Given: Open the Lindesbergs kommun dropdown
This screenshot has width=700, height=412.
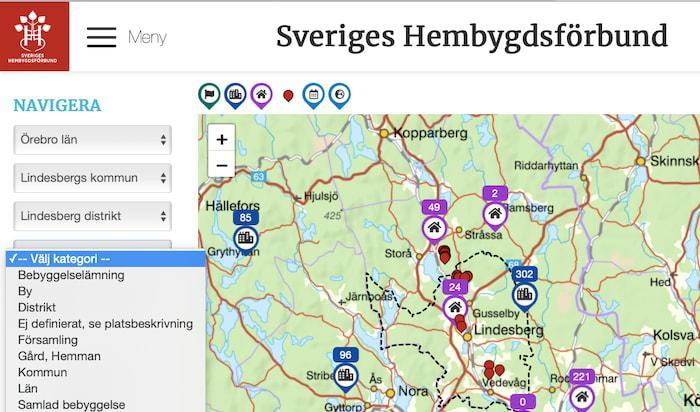Looking at the screenshot, I should click(92, 178).
